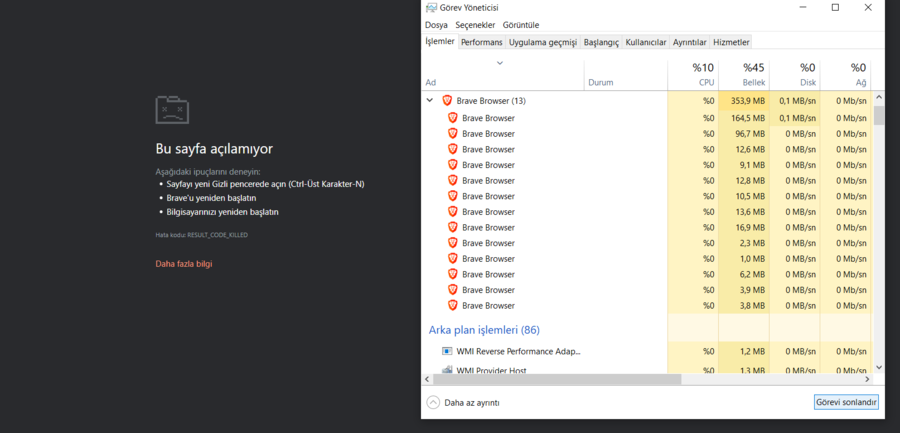
Task: Click the Daha az ayrıntı label
Action: (472, 403)
